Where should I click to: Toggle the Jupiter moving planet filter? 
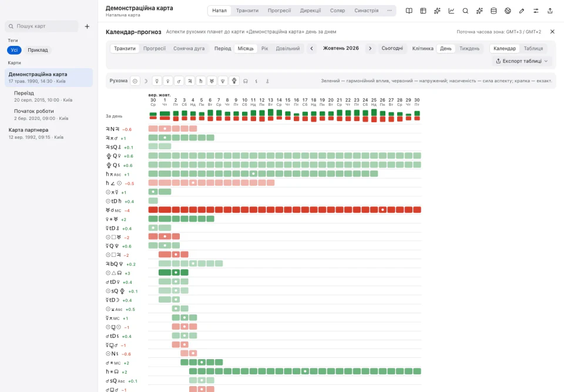point(190,81)
